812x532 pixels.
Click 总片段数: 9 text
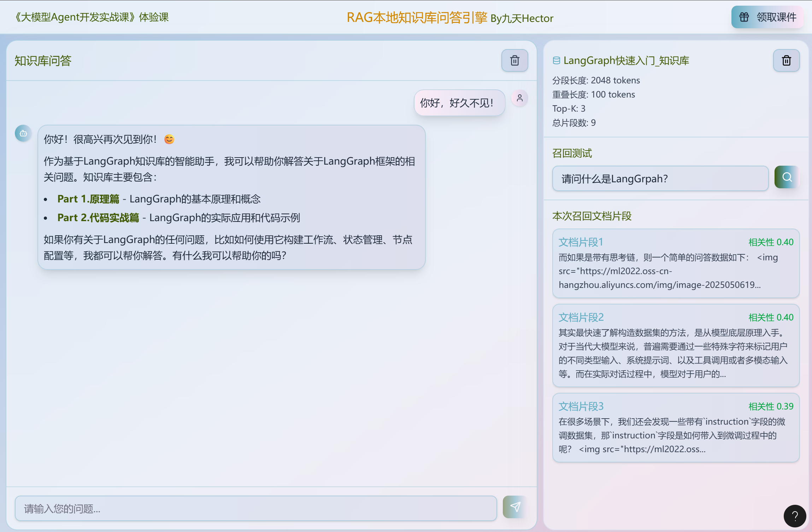574,123
